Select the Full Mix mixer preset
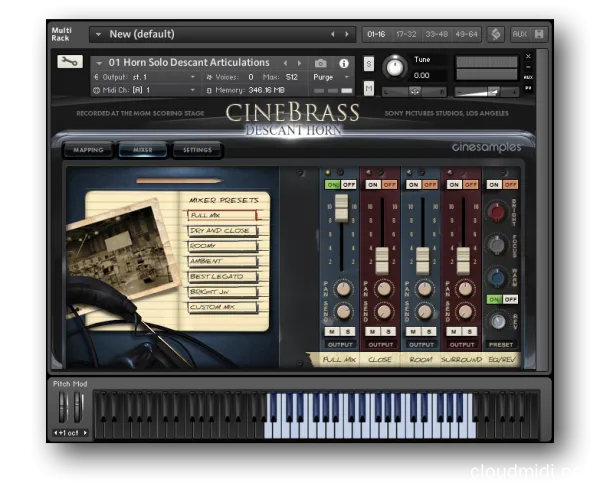The image size is (600, 489). (x=222, y=215)
